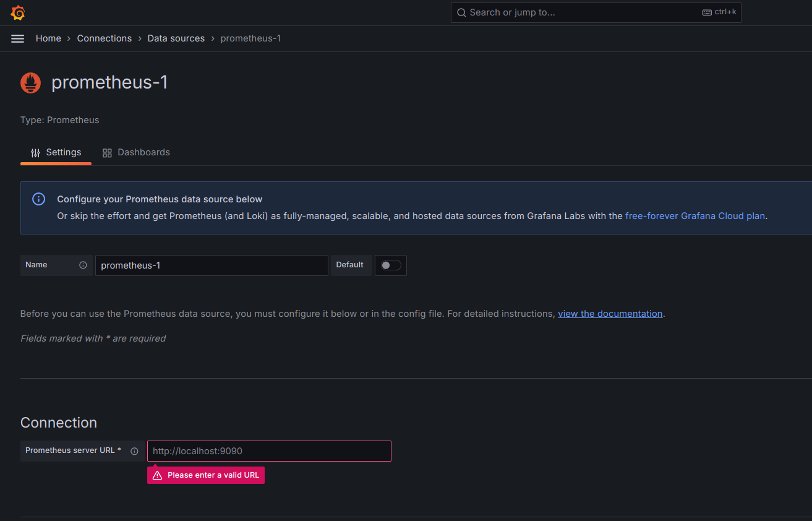Viewport: 812px width, 521px height.
Task: Click the Prometheus server URL field
Action: point(269,451)
